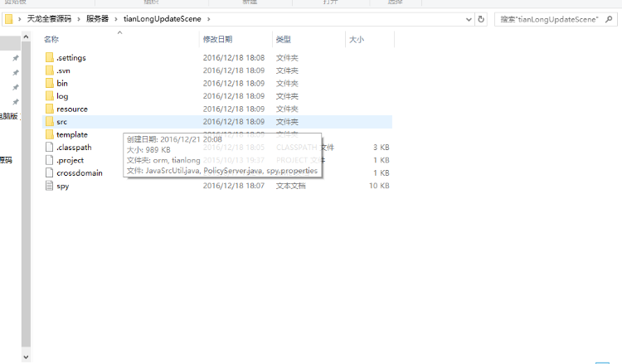Select the resource folder name

[72, 109]
